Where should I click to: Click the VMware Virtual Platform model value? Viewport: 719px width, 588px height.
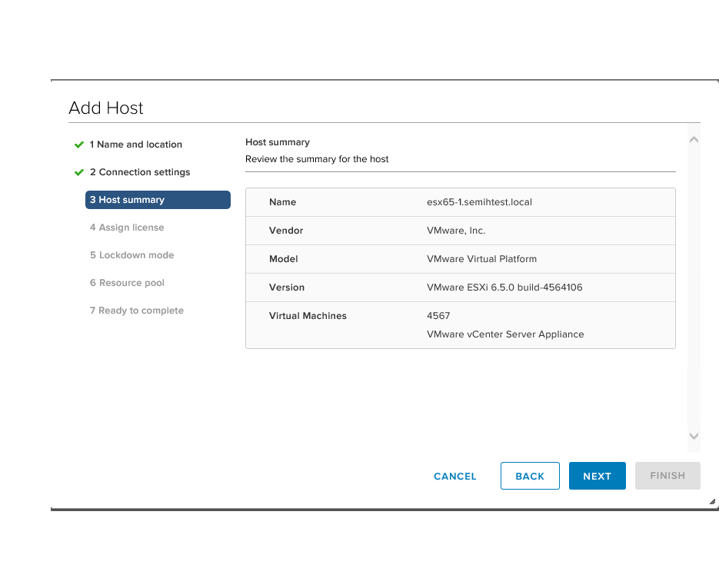pyautogui.click(x=481, y=259)
